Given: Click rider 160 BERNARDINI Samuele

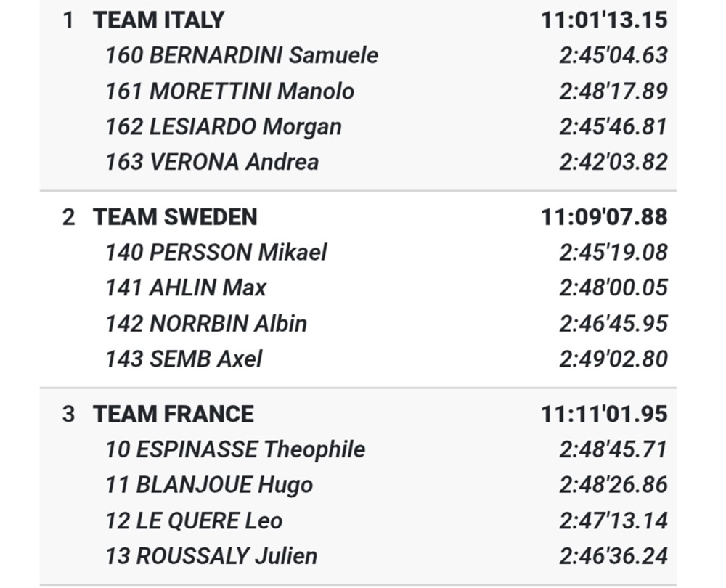Looking at the screenshot, I should (x=242, y=55).
